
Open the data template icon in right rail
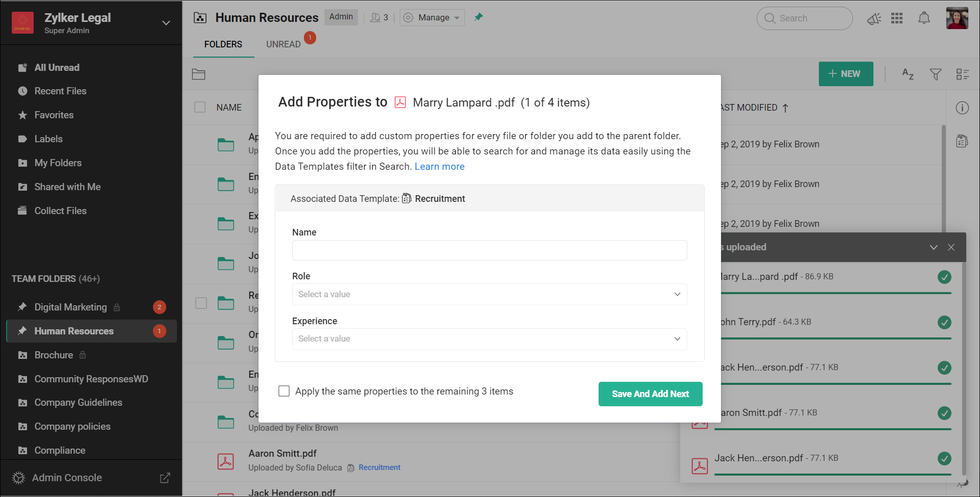pos(962,141)
